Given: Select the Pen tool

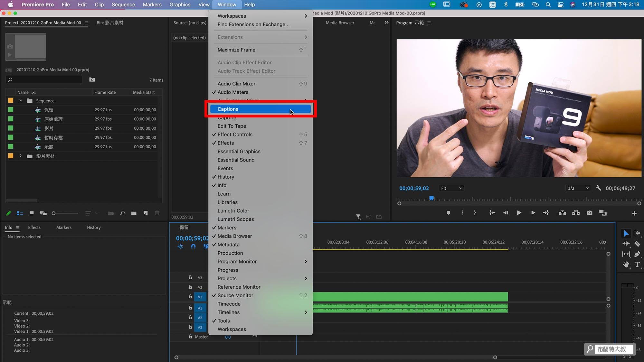Looking at the screenshot, I should [637, 254].
